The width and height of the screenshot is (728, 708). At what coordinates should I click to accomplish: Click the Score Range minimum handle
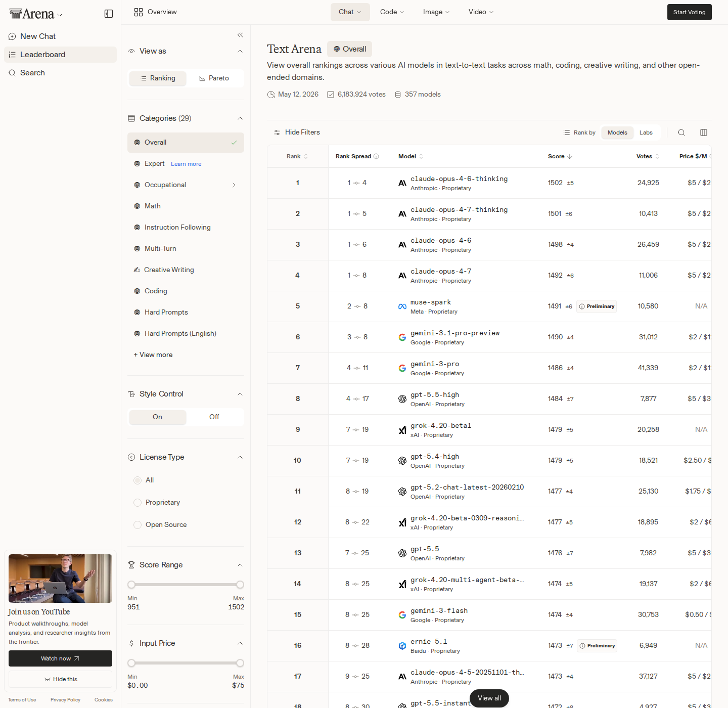131,585
